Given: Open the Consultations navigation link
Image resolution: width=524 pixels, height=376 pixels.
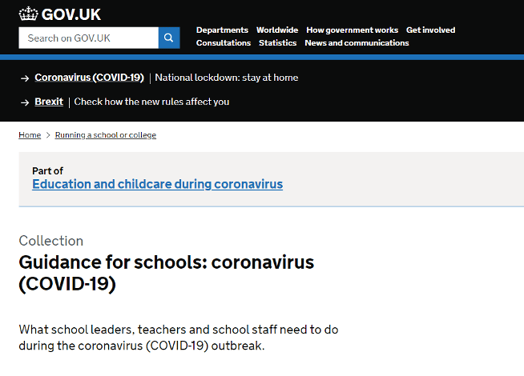Looking at the screenshot, I should click(x=223, y=43).
